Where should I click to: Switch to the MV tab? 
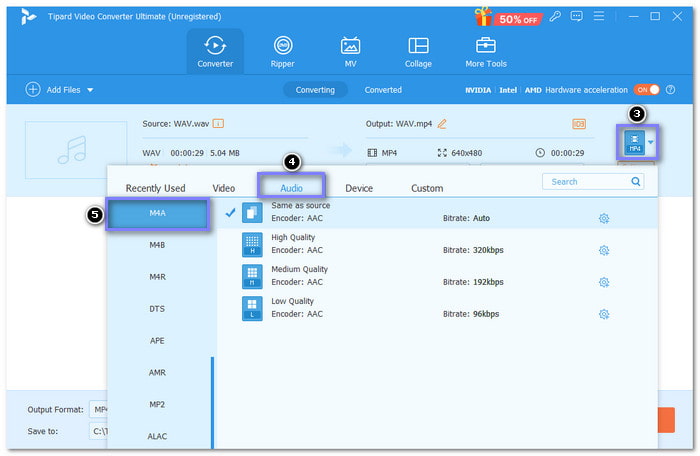click(x=350, y=51)
